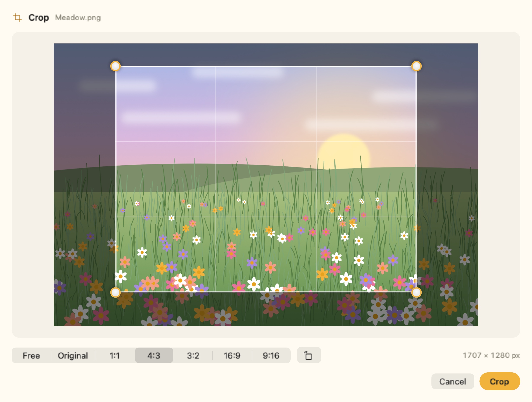Choose the 9:16 portrait ratio
The height and width of the screenshot is (402, 532).
[x=271, y=355]
